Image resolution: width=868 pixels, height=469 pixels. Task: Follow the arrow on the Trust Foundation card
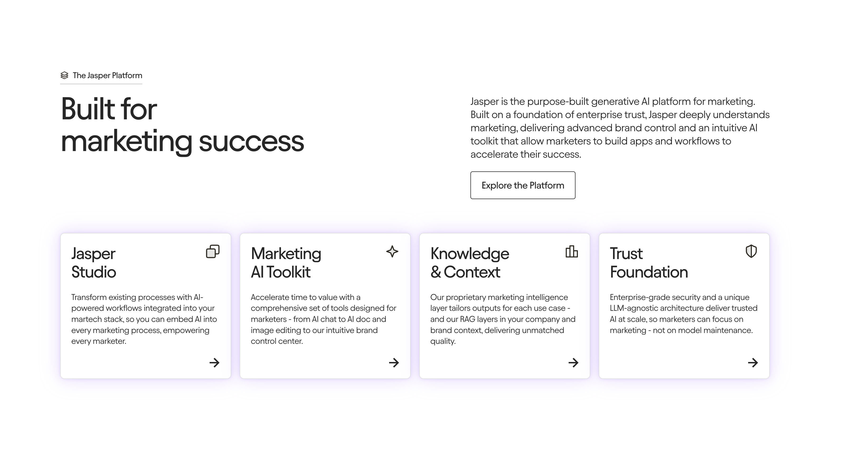[x=753, y=363]
